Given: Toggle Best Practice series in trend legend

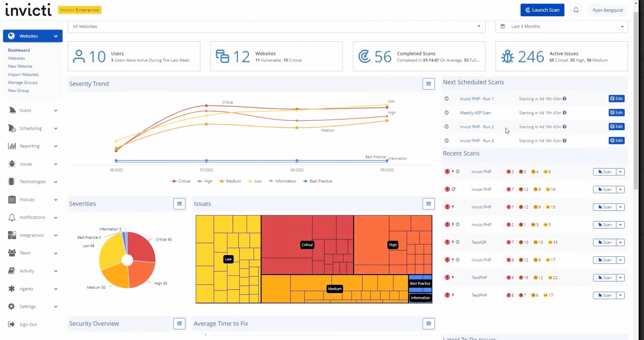Looking at the screenshot, I should [318, 181].
